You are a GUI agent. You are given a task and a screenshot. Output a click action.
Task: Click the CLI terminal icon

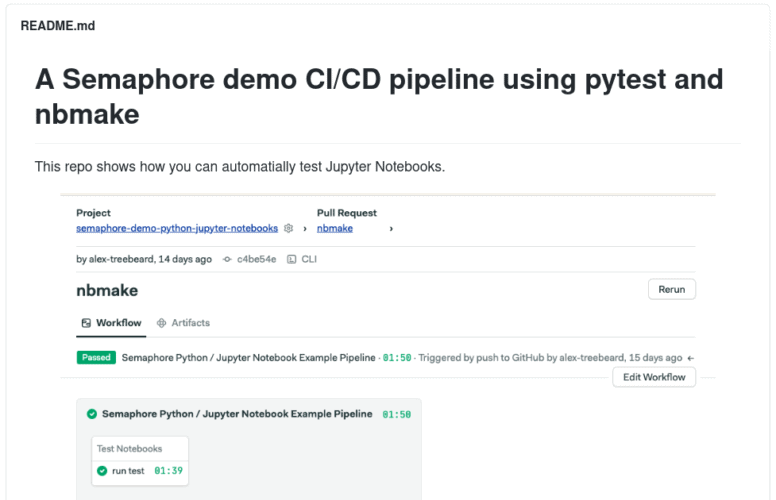(x=291, y=259)
